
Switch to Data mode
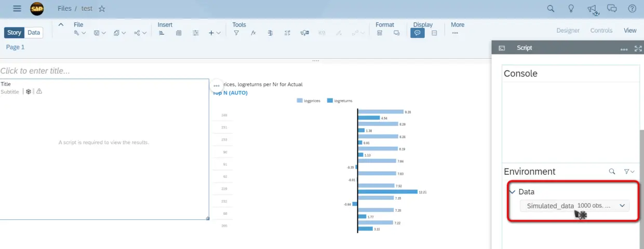(x=34, y=33)
